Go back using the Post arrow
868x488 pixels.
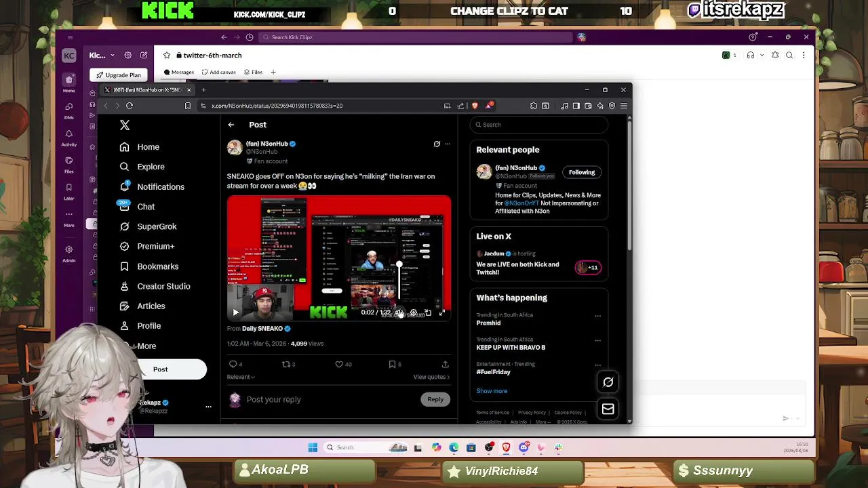point(231,125)
